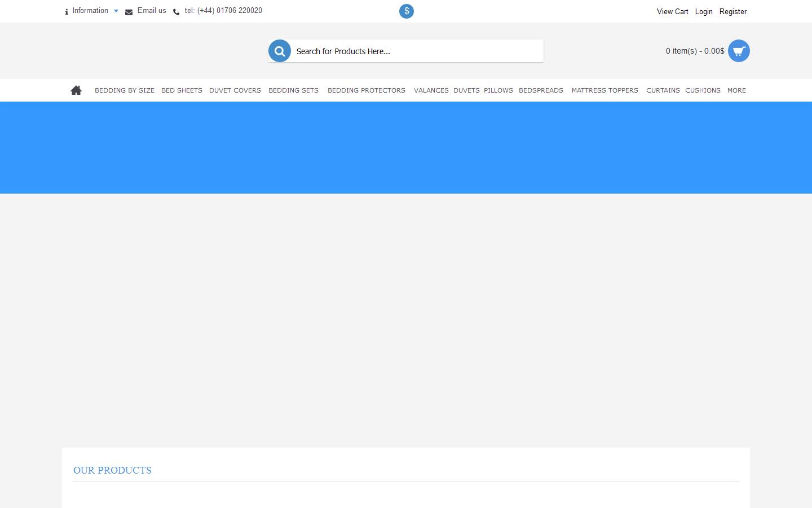Click the home icon in navigation bar
Viewport: 812px width, 508px height.
[x=76, y=90]
